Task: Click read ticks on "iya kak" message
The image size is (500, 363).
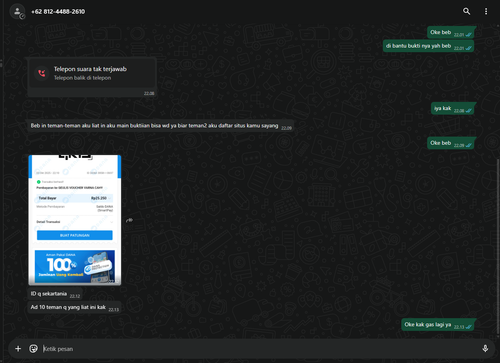Action: coord(468,111)
